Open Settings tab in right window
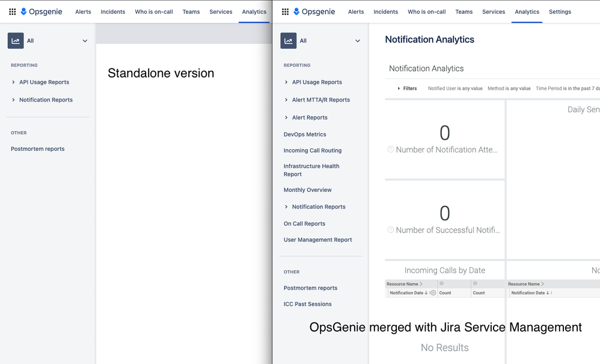600x364 pixels. pos(560,12)
